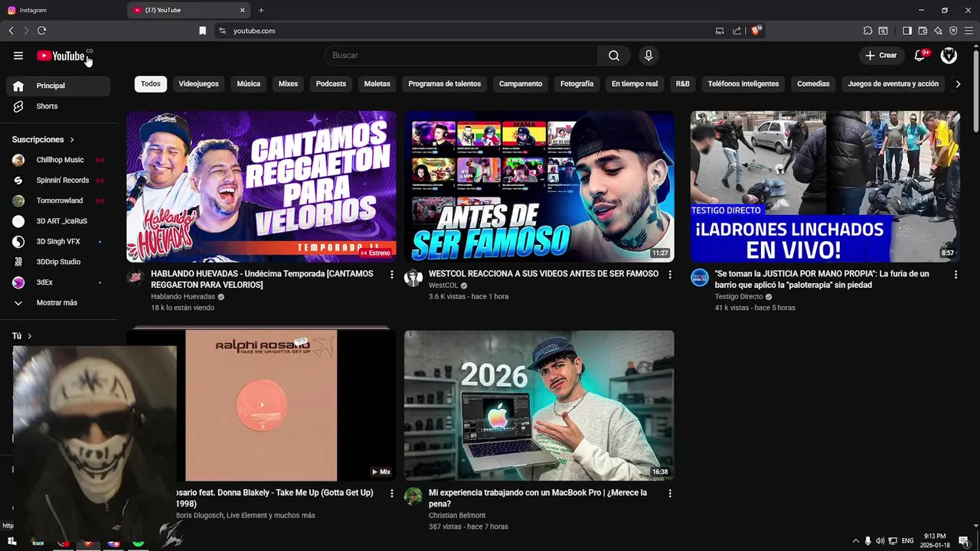980x551 pixels.
Task: Reload the page in browser
Action: click(41, 31)
